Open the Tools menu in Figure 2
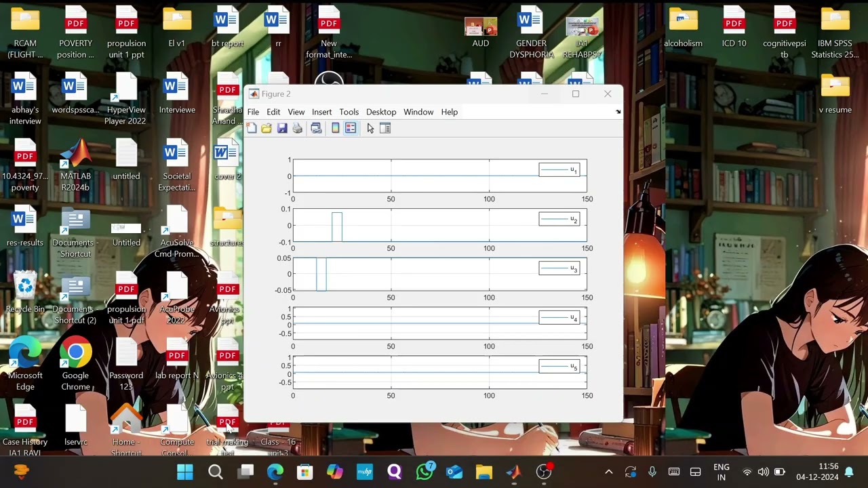Screen dimensions: 868x488 (x=349, y=112)
